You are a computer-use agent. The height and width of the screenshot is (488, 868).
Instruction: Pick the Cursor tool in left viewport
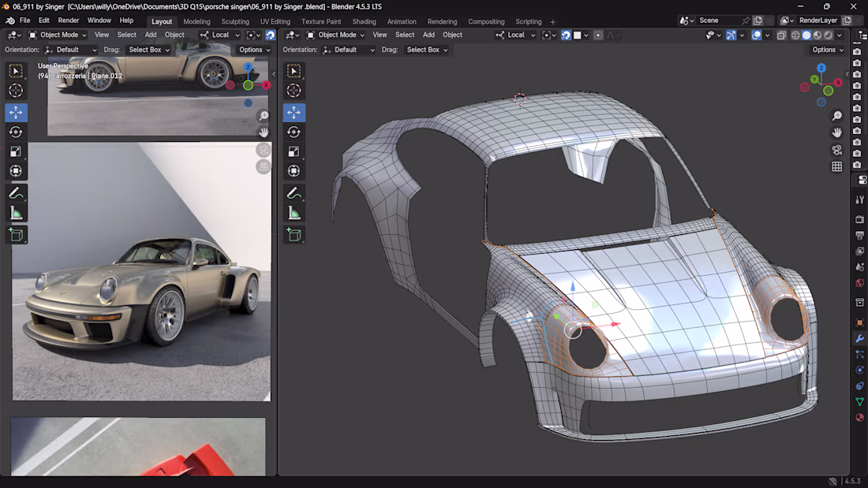click(16, 91)
